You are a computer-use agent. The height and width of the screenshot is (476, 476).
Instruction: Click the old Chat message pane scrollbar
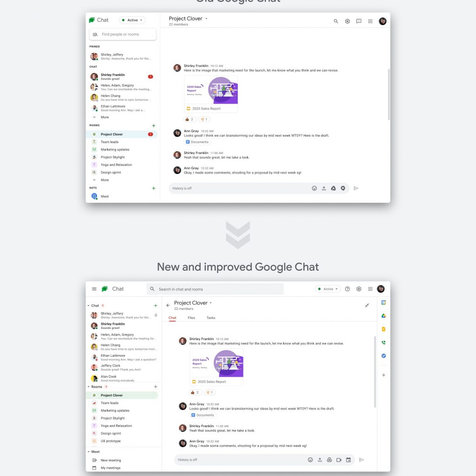(389, 94)
